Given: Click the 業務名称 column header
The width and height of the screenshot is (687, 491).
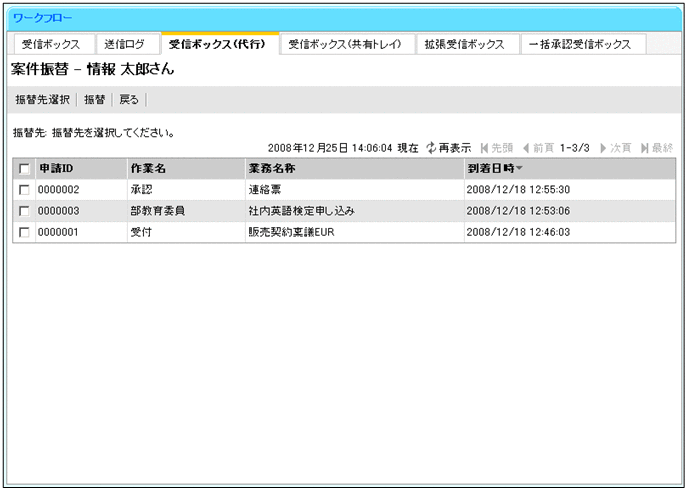Looking at the screenshot, I should click(x=272, y=168).
